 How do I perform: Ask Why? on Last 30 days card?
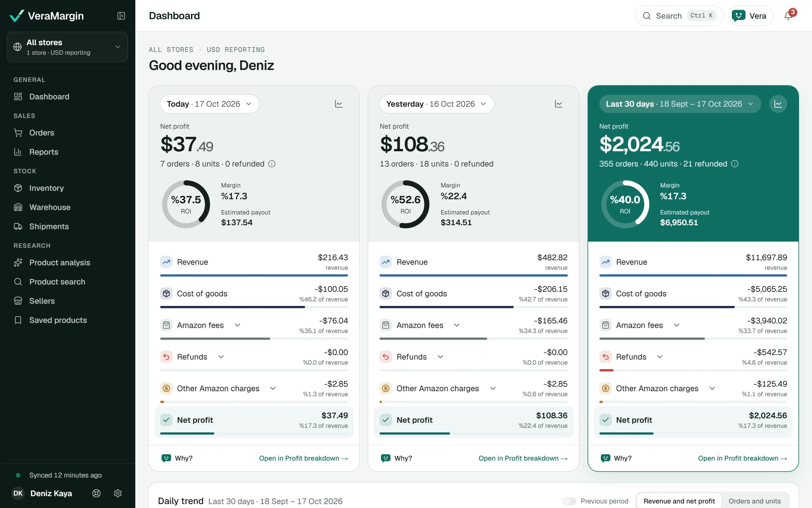point(616,458)
